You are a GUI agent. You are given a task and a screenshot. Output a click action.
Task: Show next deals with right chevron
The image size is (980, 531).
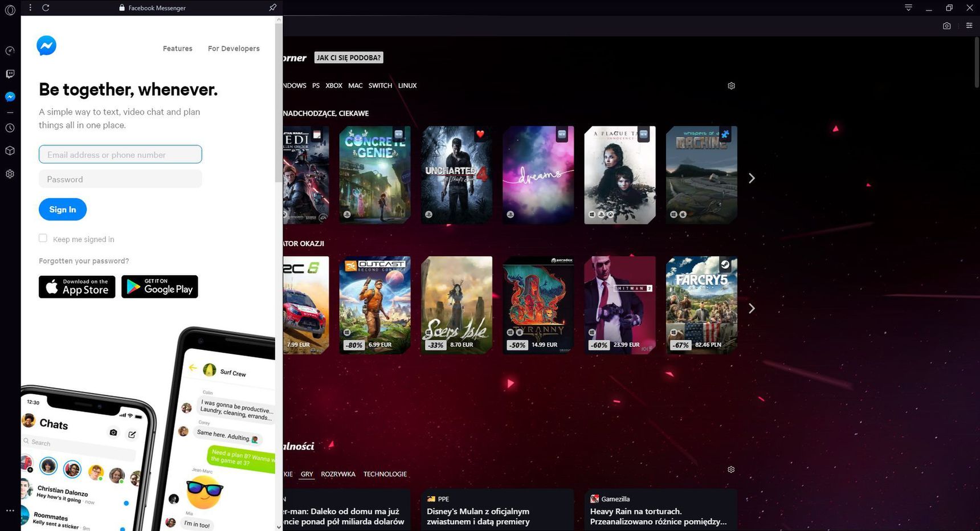[752, 308]
